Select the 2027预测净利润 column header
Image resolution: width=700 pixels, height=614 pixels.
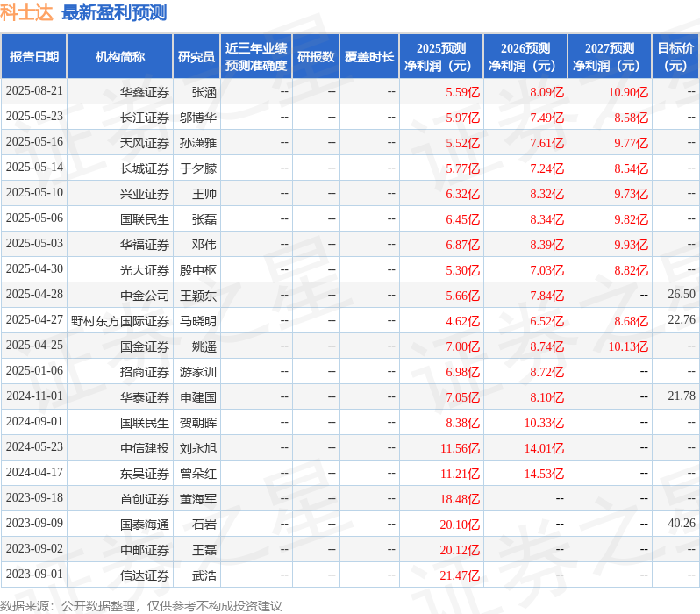click(610, 57)
